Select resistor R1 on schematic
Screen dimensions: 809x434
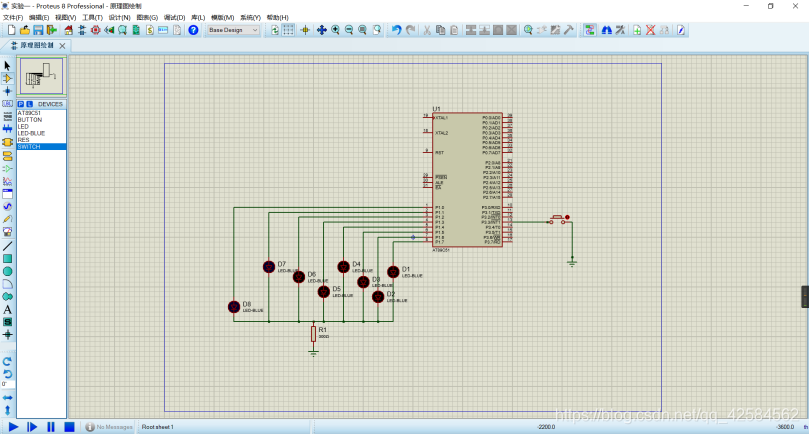point(313,334)
